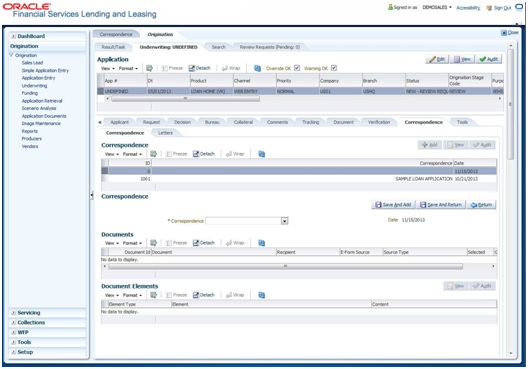Click the splitter collapse arrow
The image size is (528, 369).
(92, 195)
